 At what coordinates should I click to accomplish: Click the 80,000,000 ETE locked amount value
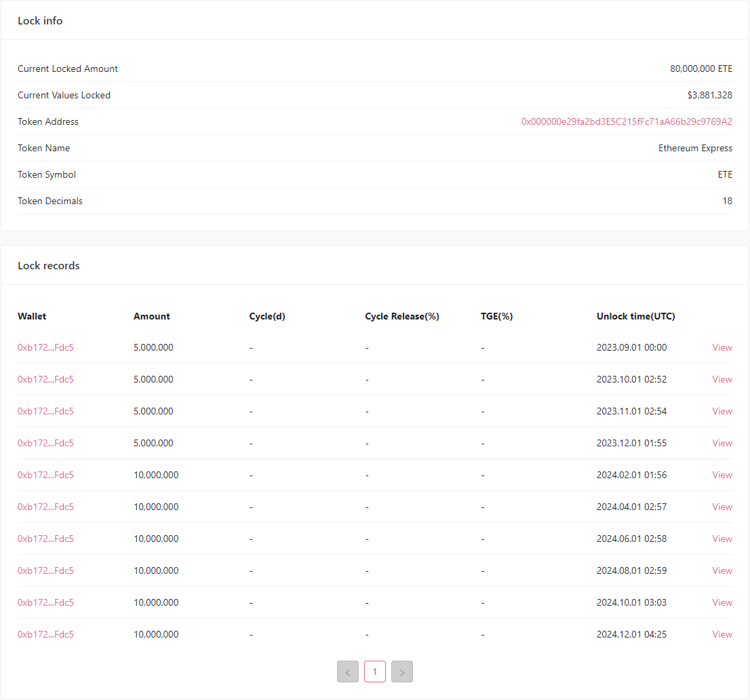coord(701,69)
